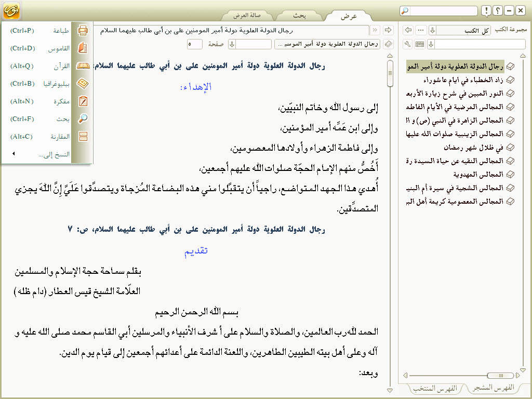Click the page number input field
532x399 pixels.
(195, 45)
